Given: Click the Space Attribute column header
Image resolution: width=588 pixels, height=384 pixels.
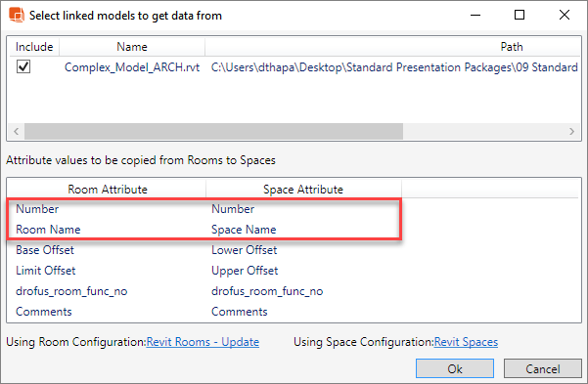Looking at the screenshot, I should 303,190.
